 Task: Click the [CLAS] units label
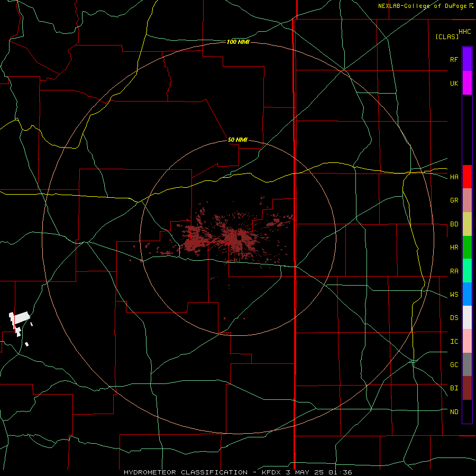pos(447,36)
